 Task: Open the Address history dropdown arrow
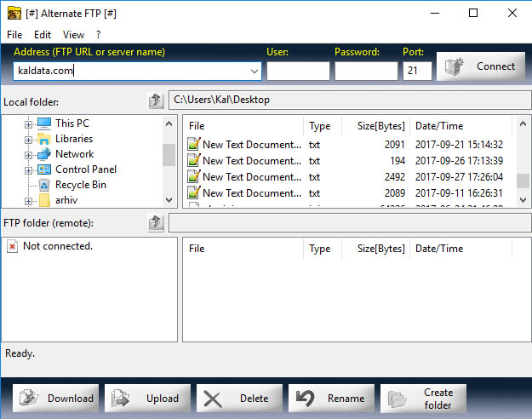click(255, 72)
